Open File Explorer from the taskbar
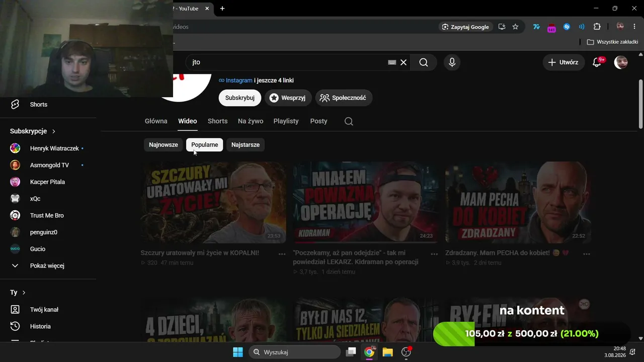The height and width of the screenshot is (362, 644). [x=387, y=352]
